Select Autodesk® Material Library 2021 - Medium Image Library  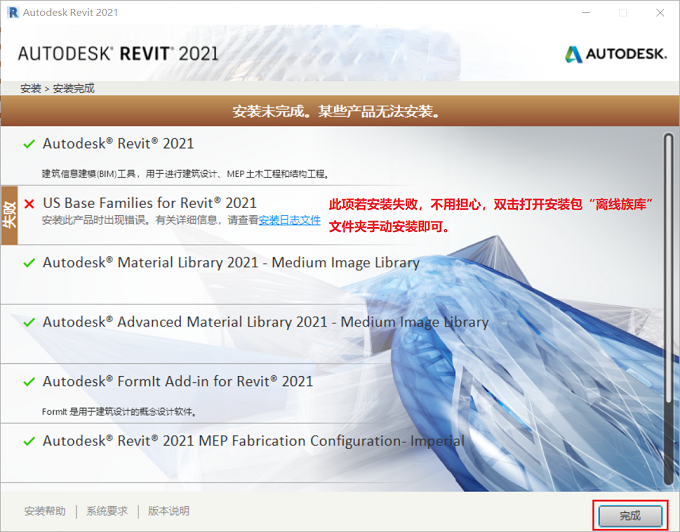(231, 263)
